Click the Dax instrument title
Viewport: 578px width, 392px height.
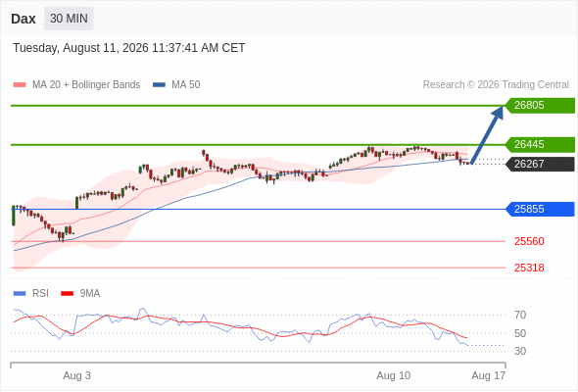24,19
